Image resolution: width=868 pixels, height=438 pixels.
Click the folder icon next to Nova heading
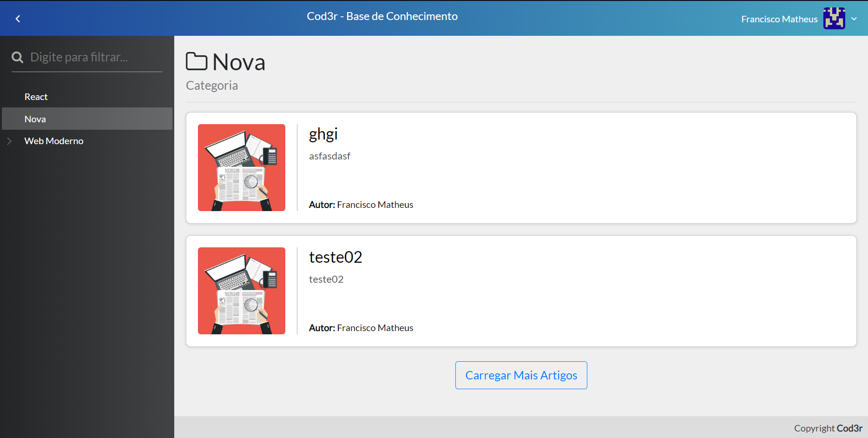196,60
